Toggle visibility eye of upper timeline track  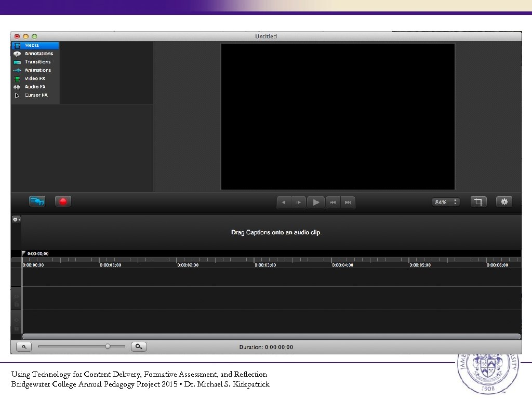click(x=16, y=297)
